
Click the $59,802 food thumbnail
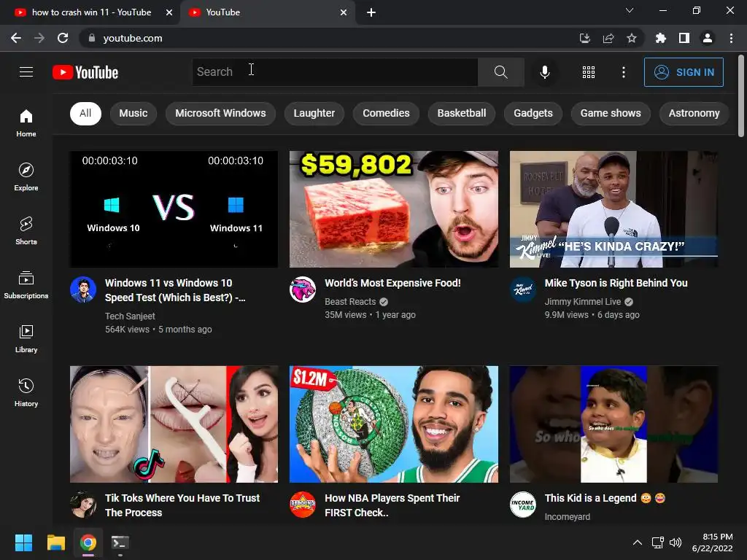point(394,209)
